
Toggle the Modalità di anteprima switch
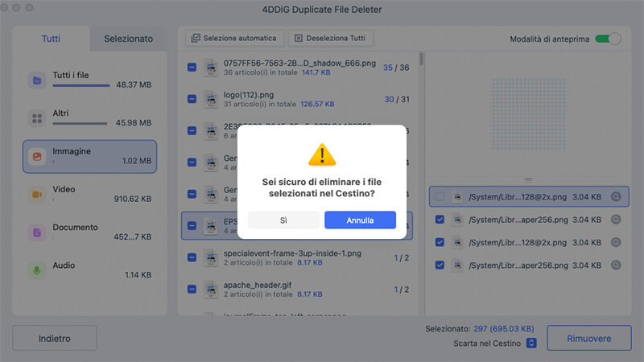coord(608,39)
